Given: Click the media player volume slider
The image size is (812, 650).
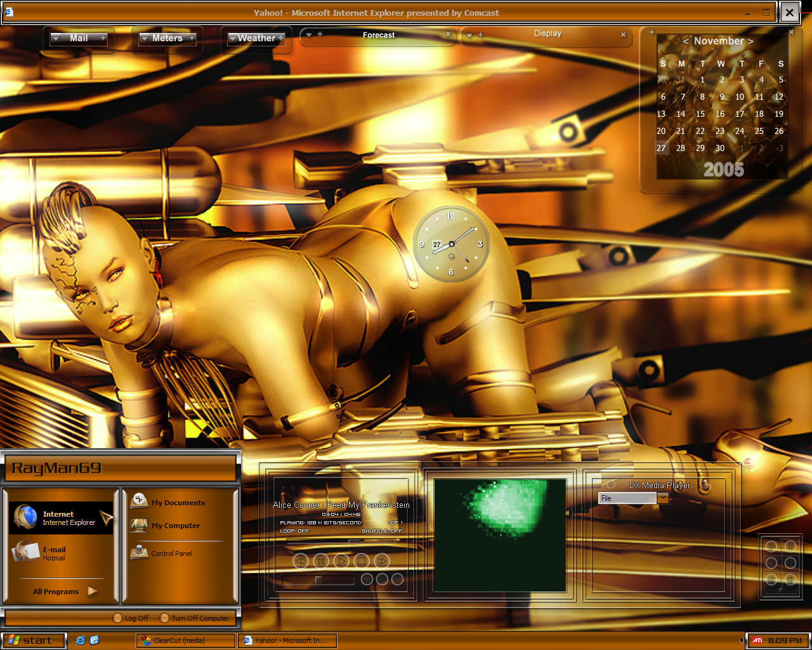Looking at the screenshot, I should tap(318, 580).
